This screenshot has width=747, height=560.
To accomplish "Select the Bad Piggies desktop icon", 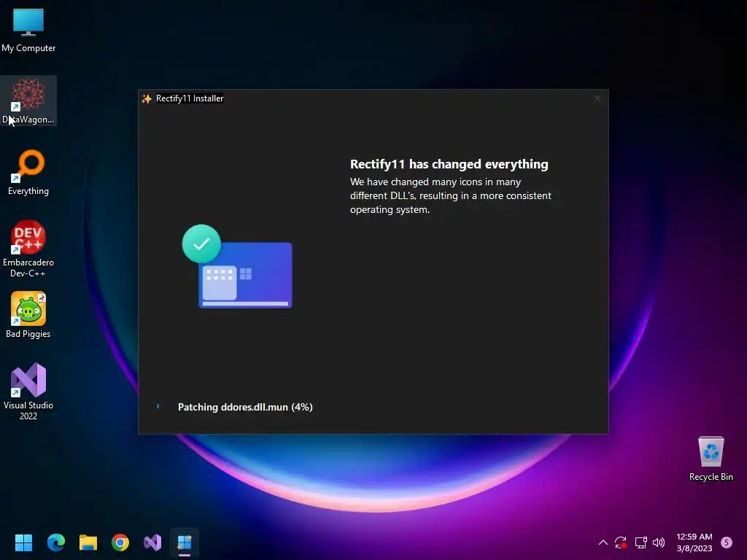I will (x=28, y=315).
